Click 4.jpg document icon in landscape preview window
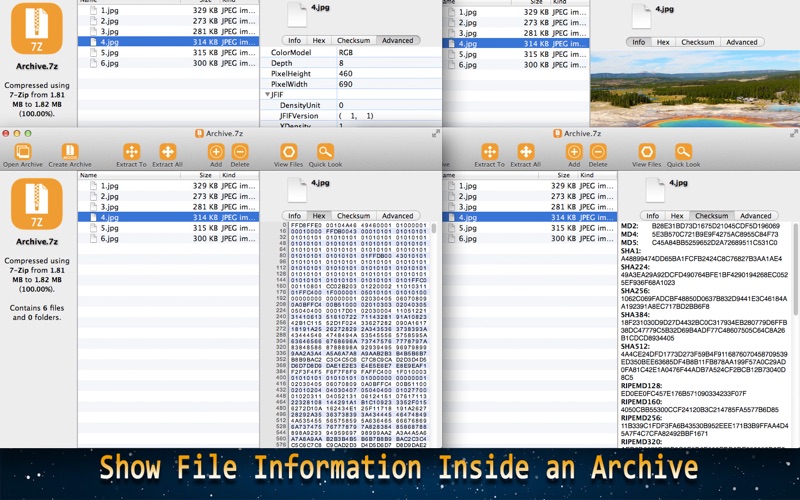This screenshot has width=800, height=500. [641, 16]
